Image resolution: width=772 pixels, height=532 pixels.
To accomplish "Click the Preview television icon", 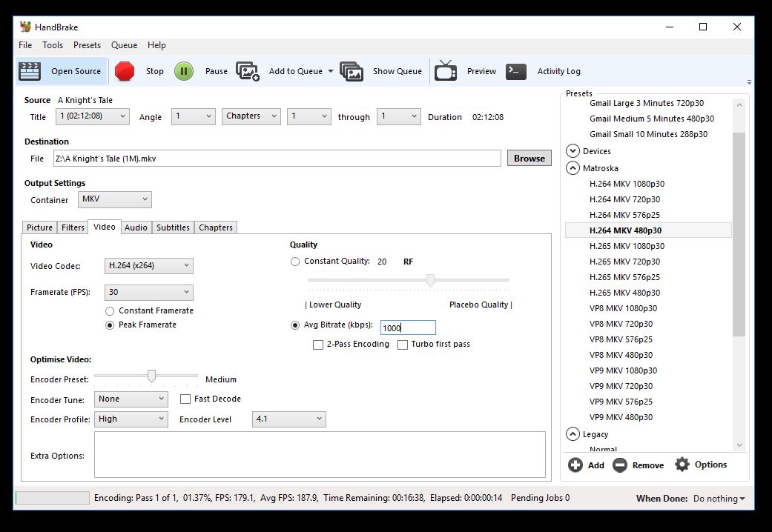I will (x=446, y=71).
